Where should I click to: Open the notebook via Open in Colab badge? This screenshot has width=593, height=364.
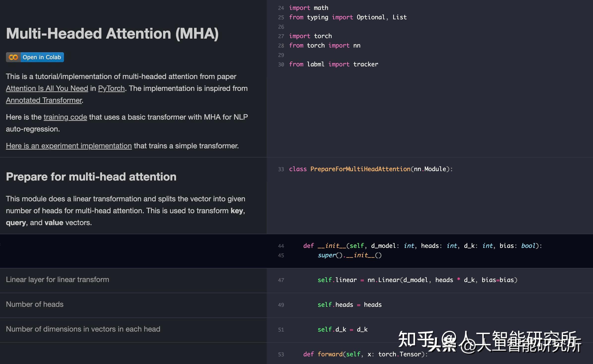[x=42, y=57]
